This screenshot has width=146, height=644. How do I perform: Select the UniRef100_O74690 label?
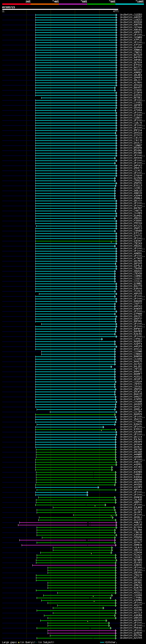[x=131, y=90]
